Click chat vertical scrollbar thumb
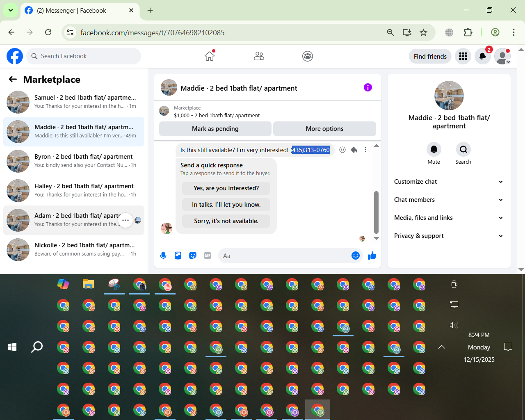Screen dimensions: 525x420 (x=376, y=212)
